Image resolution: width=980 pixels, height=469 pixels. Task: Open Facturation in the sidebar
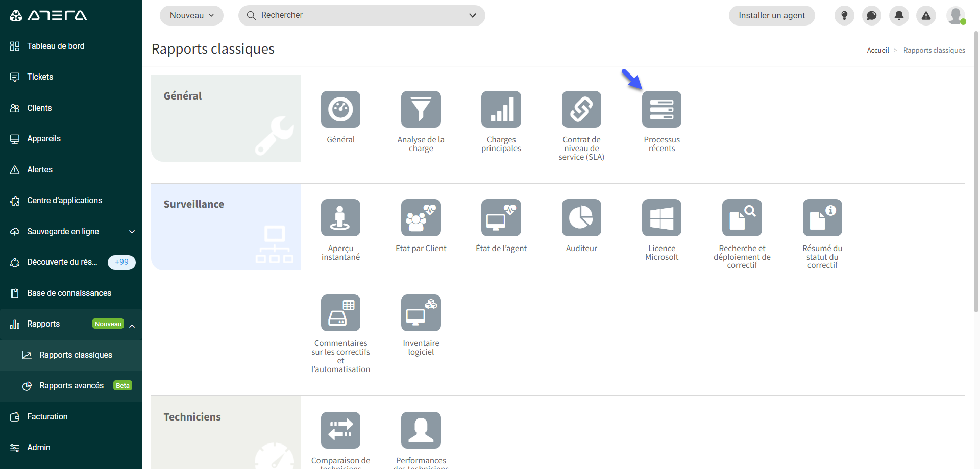[71, 416]
